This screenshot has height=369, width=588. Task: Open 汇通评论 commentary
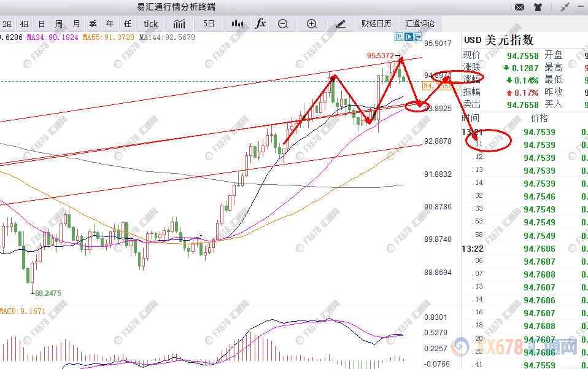420,24
